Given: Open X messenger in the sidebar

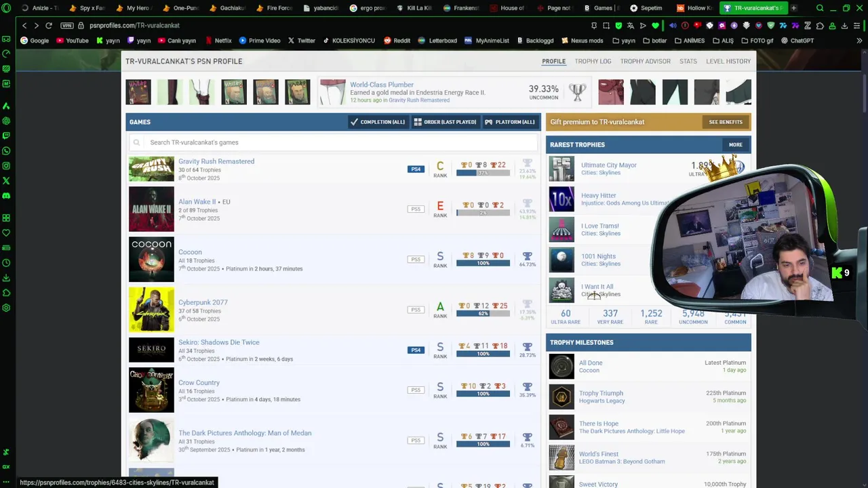Looking at the screenshot, I should tap(6, 180).
